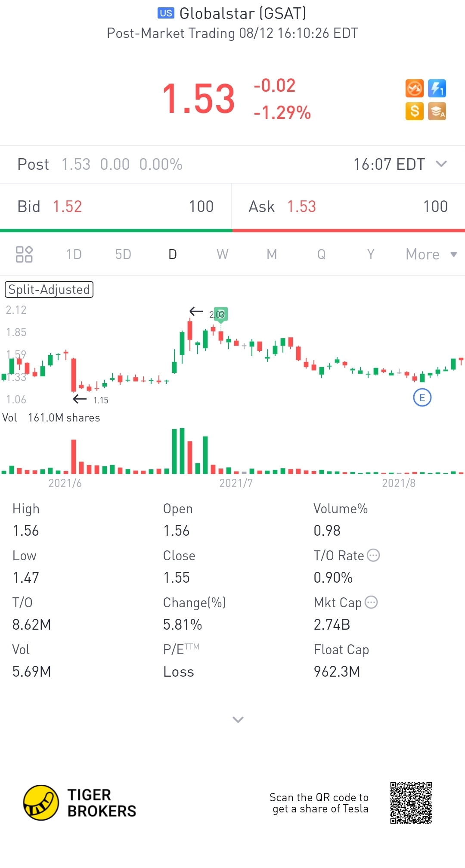Open T/O Rate info bubble icon
Image resolution: width=465 pixels, height=868 pixels.
373,555
